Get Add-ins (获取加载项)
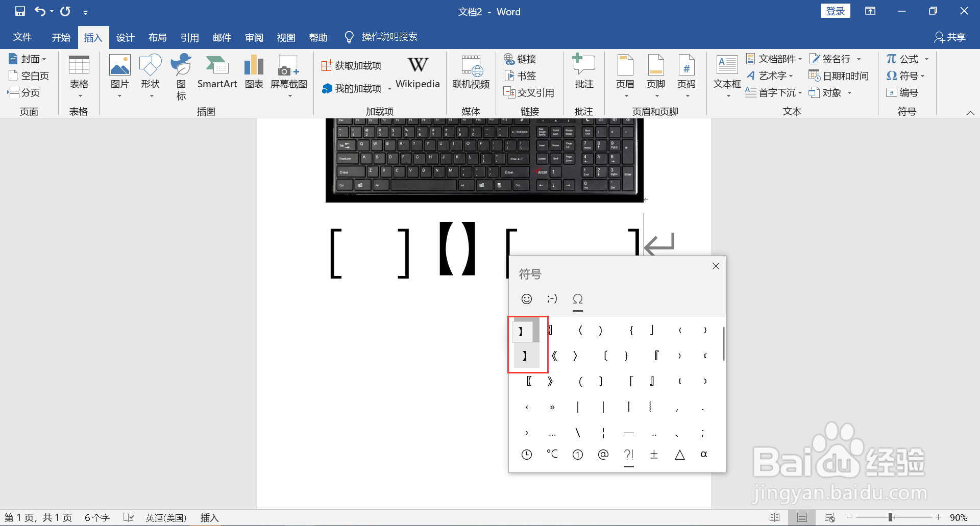The width and height of the screenshot is (980, 526). click(352, 65)
